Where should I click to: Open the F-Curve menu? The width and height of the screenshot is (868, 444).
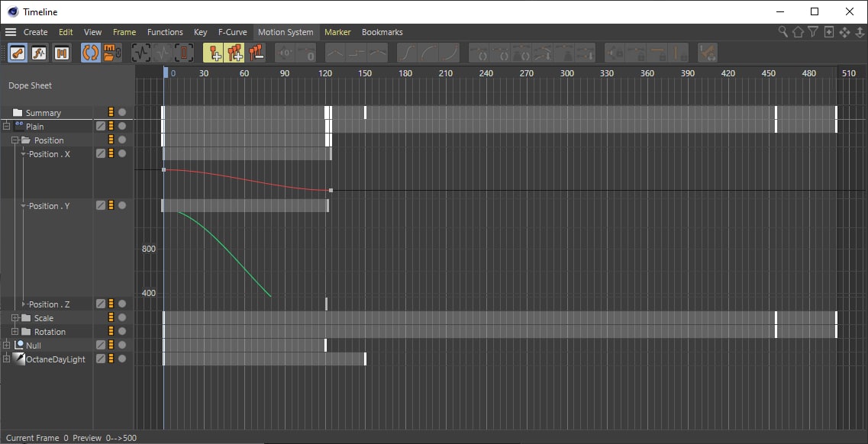pos(233,32)
